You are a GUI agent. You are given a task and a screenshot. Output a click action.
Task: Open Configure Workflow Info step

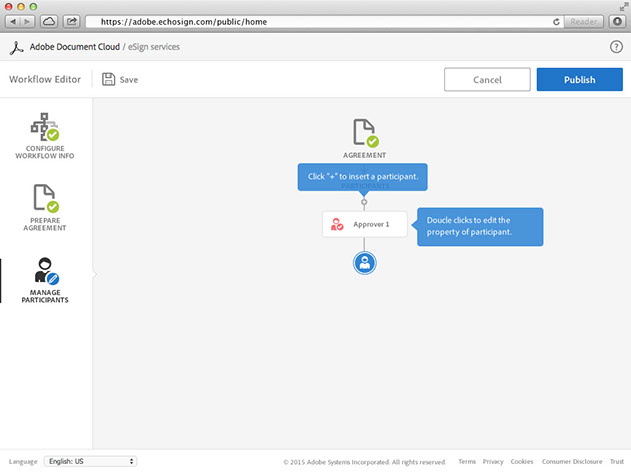point(45,136)
